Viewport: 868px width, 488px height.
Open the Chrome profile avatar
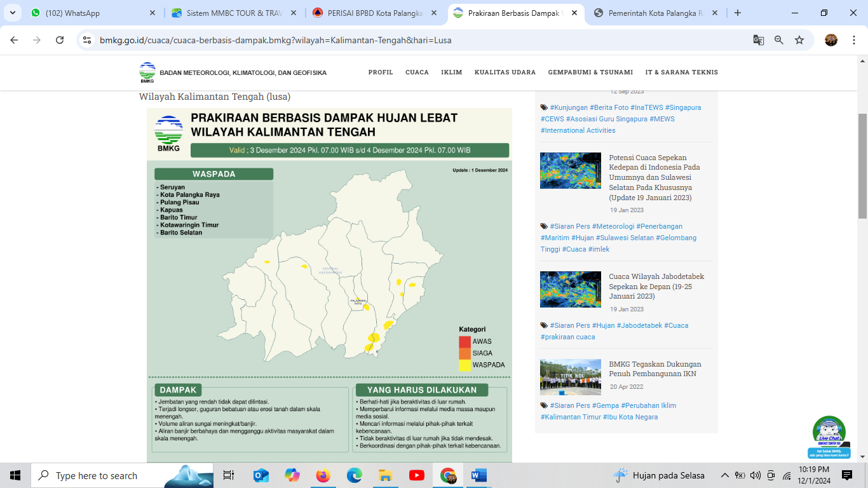point(831,40)
